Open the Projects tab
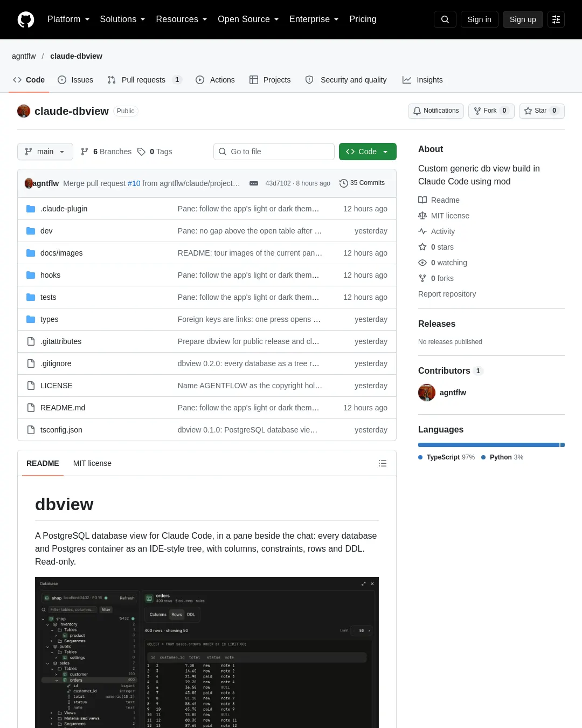Viewport: 582px width, 728px height. 270,80
